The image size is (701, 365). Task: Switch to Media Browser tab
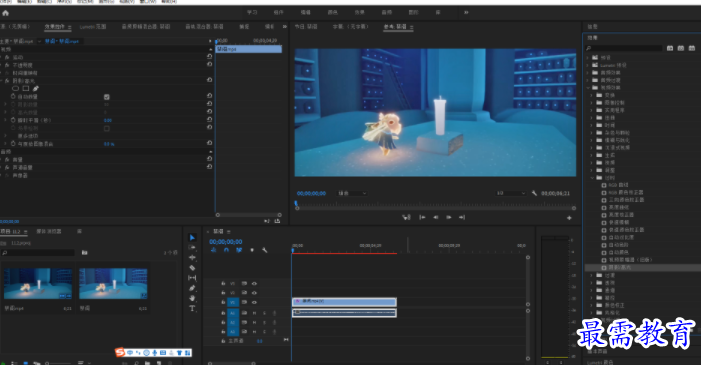point(49,231)
